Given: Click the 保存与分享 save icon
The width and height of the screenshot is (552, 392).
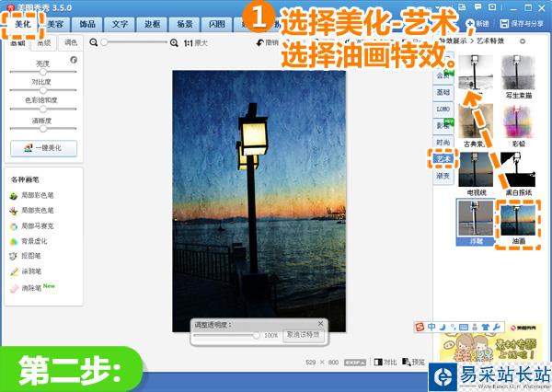Looking at the screenshot, I should (504, 24).
